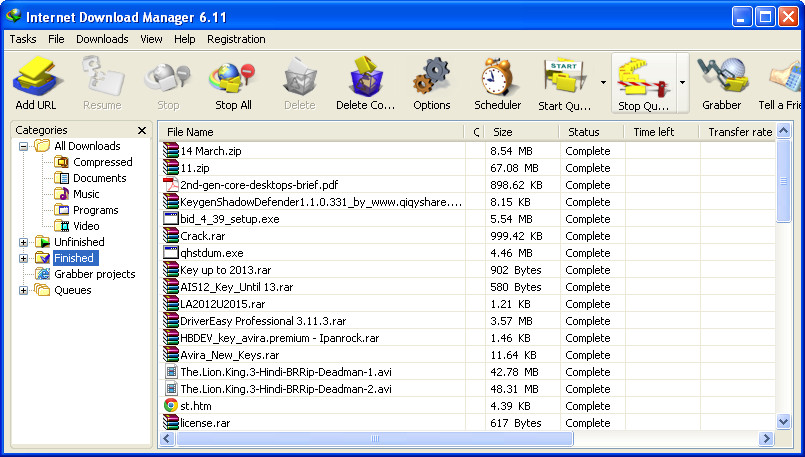Click the vertical scrollbar thumb
Screen dimensions: 805x457
[x=783, y=181]
